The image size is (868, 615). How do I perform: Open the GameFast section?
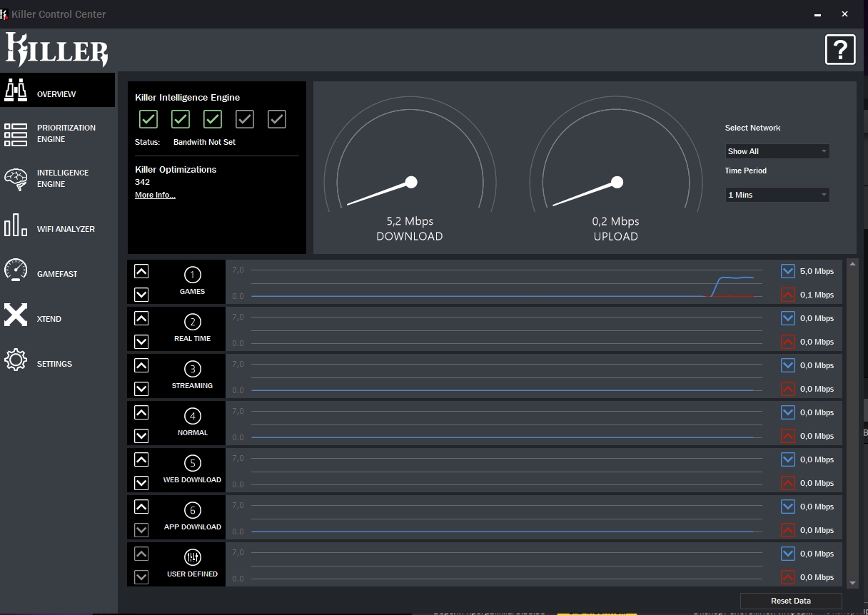[x=57, y=274]
